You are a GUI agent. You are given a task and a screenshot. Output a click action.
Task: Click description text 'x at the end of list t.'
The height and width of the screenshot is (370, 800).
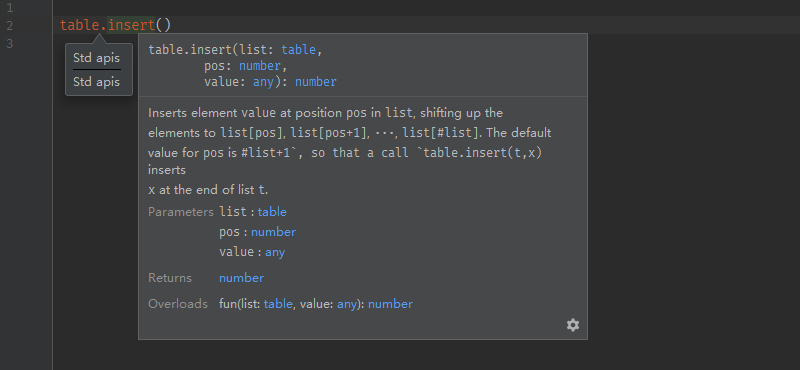click(208, 190)
